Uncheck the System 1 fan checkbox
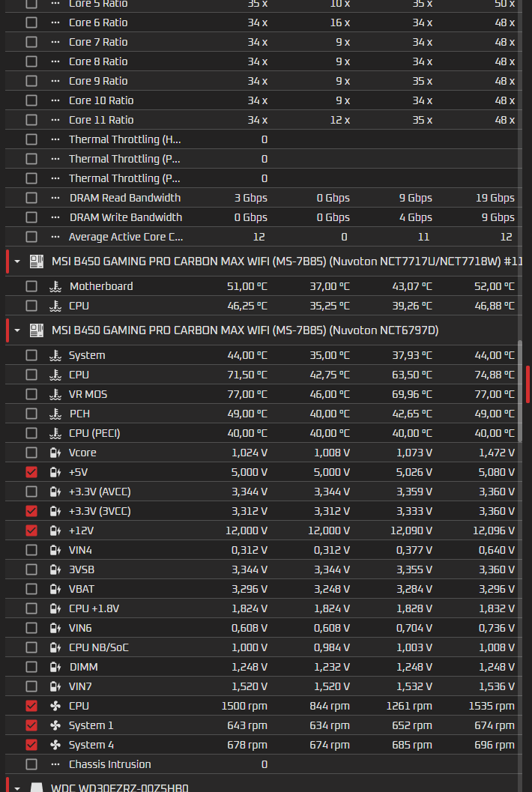Viewport: 532px width, 792px height. [31, 725]
